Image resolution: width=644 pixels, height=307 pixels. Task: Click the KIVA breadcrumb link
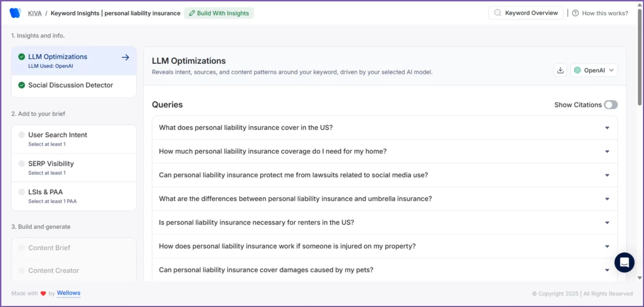pyautogui.click(x=35, y=13)
